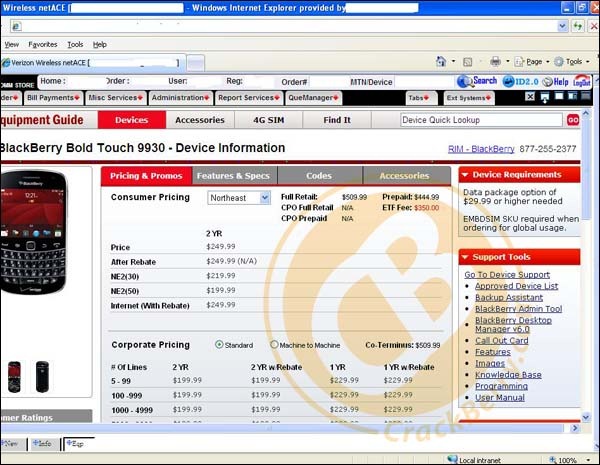
Task: Open the Favorites menu
Action: coord(43,44)
